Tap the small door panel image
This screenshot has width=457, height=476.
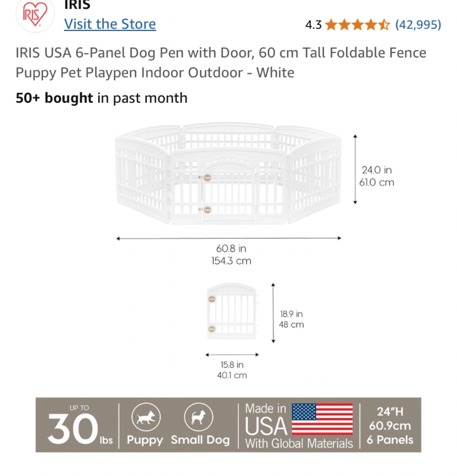232,311
